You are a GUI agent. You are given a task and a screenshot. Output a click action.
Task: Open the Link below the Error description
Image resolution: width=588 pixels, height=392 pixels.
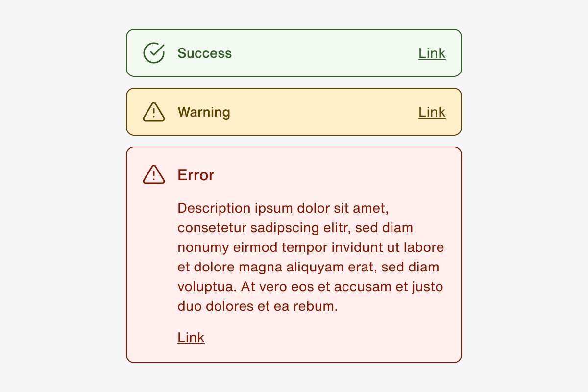pos(191,337)
